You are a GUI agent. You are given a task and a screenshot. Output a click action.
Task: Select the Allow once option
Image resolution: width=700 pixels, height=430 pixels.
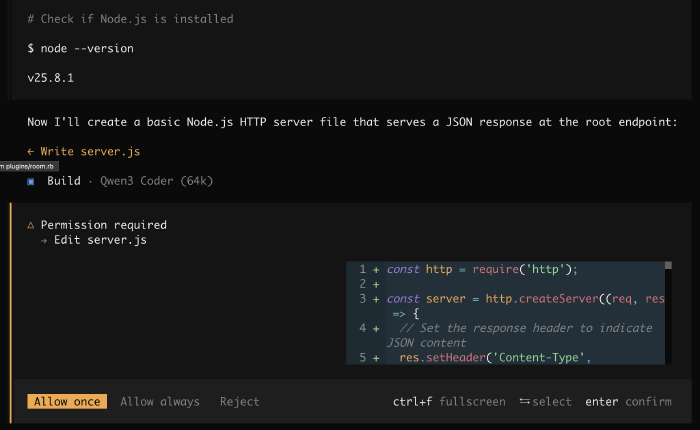click(67, 401)
